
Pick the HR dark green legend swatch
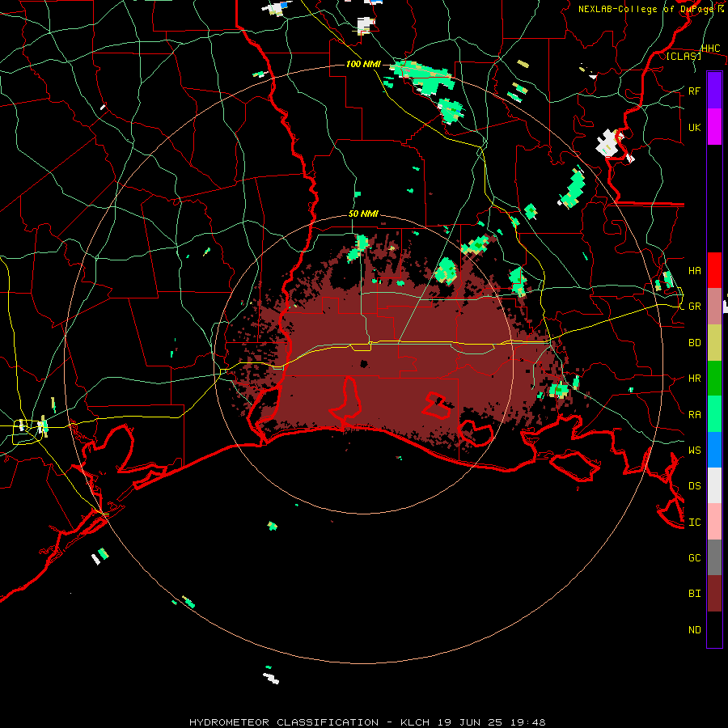[714, 379]
